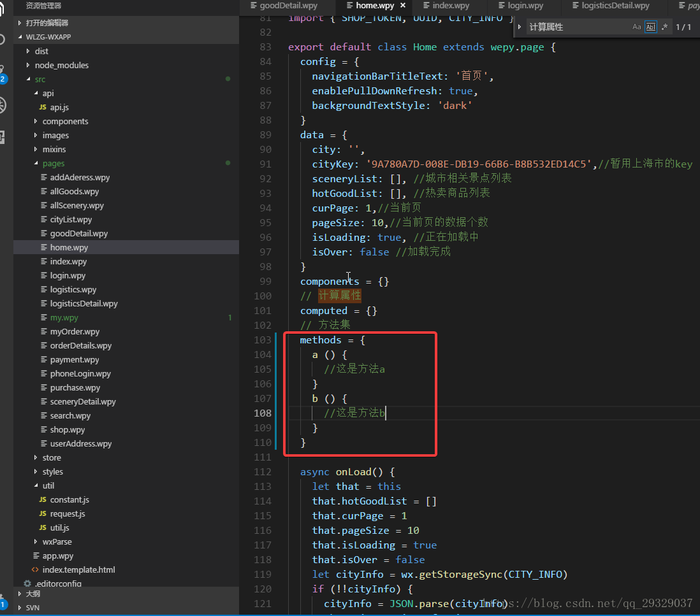Open search.wpy in explorer
The width and height of the screenshot is (700, 616).
pos(70,415)
